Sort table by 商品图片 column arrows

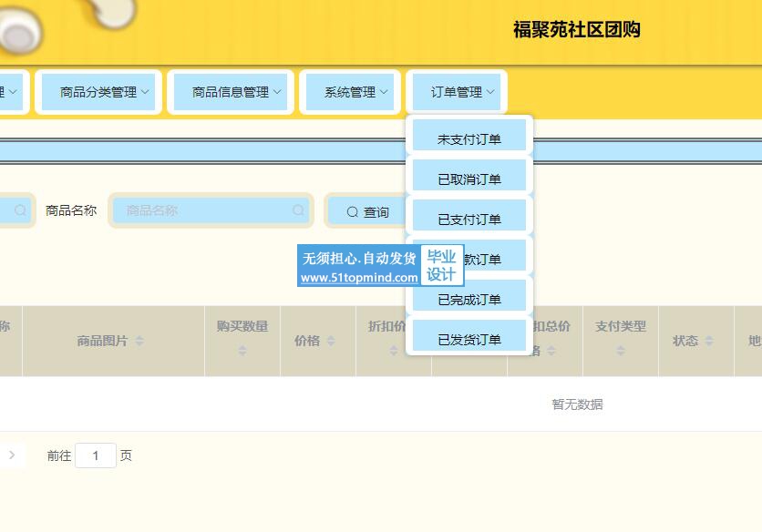pyautogui.click(x=139, y=341)
